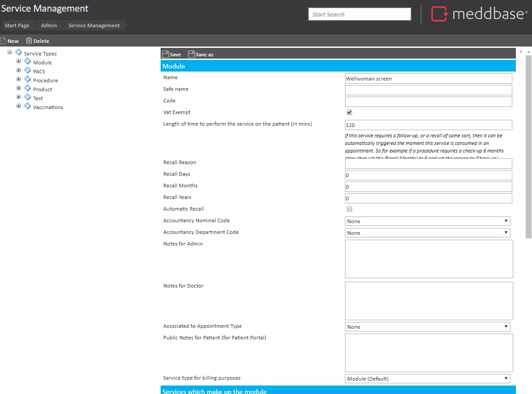Click the New document icon
This screenshot has height=394, width=532.
[3, 41]
